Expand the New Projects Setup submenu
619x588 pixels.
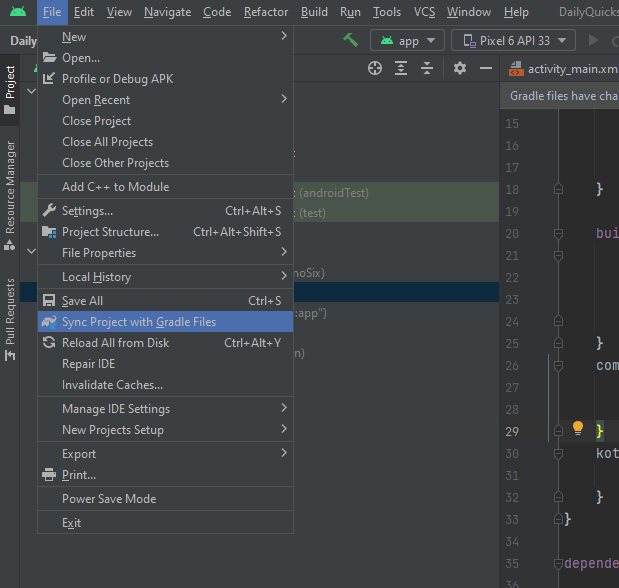point(165,430)
